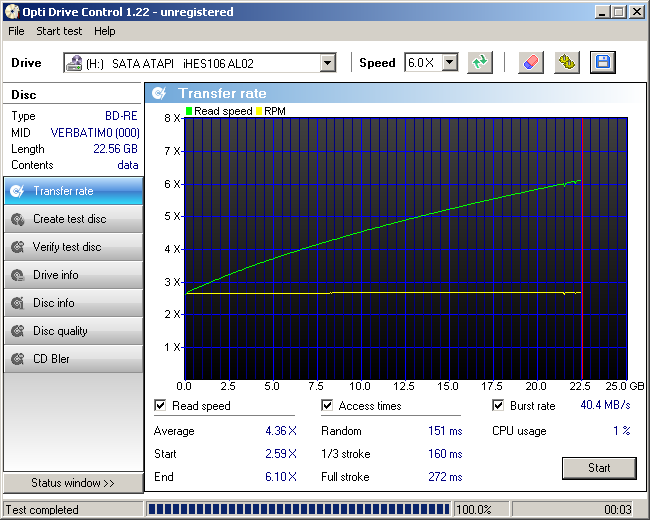Click the Full stroke value 272 ms
The image size is (650, 520).
445,476
